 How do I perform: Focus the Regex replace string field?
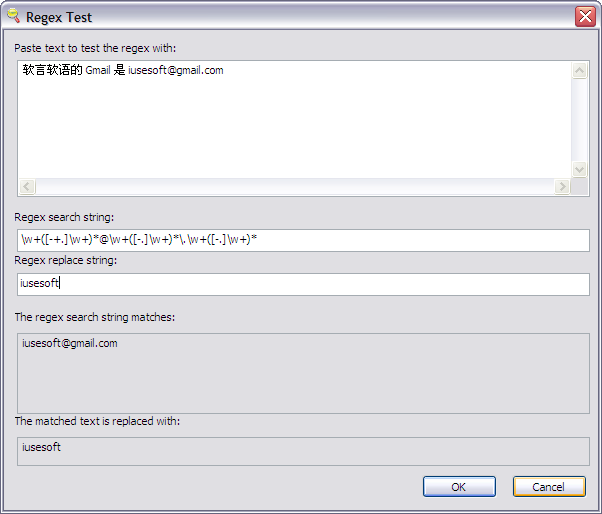point(301,284)
